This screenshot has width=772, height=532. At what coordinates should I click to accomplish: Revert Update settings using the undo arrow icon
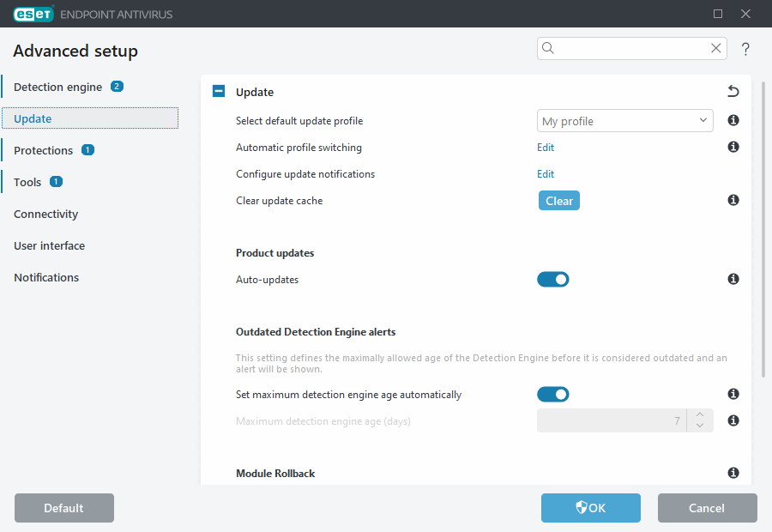pyautogui.click(x=733, y=90)
